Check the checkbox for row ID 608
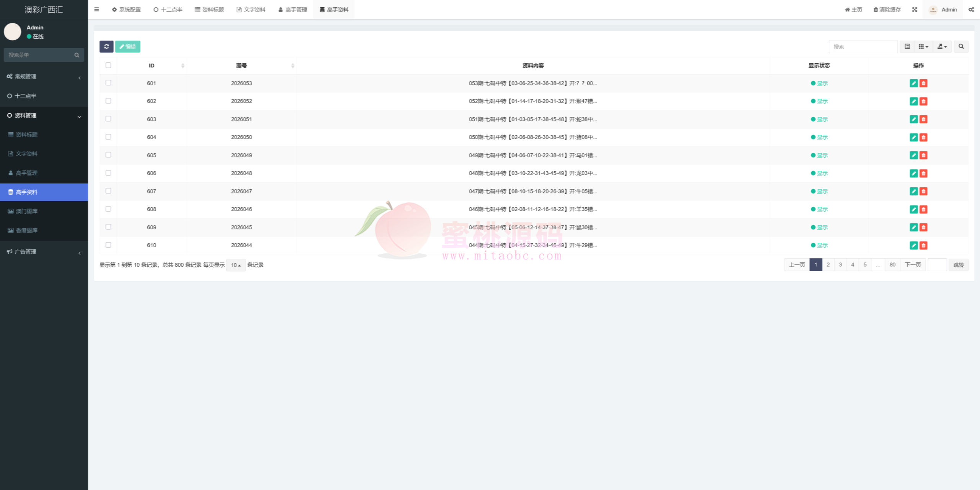Viewport: 980px width, 490px height. coord(108,209)
